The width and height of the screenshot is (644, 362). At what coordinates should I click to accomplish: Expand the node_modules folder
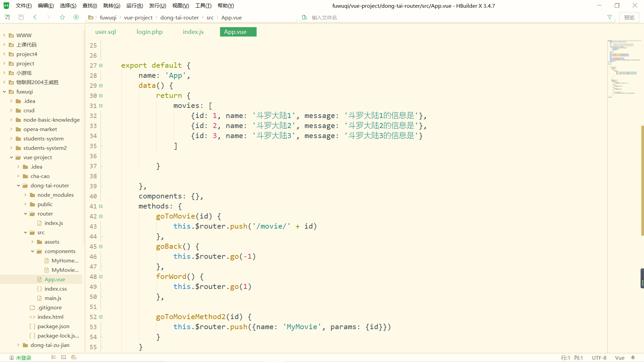coord(25,195)
